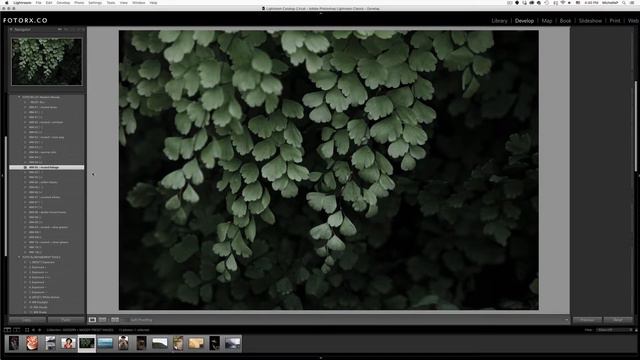Open the File menu

coord(38,2)
